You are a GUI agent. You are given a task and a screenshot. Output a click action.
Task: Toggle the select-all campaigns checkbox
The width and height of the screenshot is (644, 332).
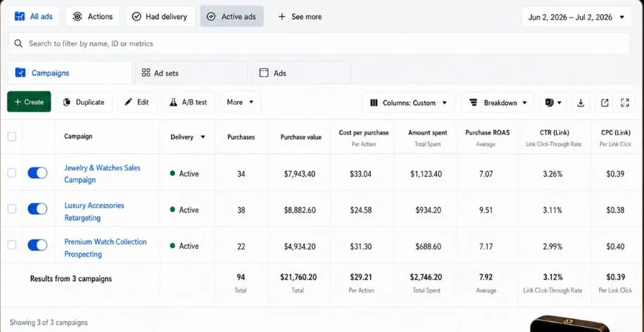[12, 136]
